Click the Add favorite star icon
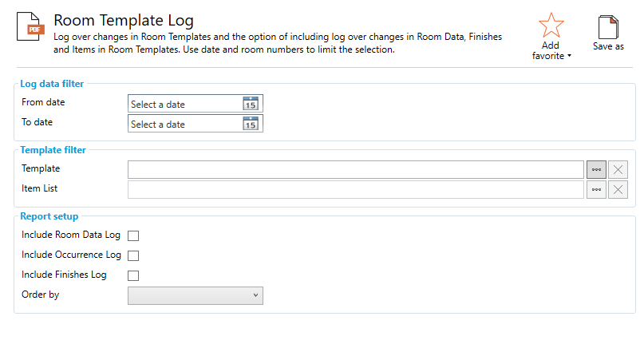This screenshot has width=644, height=348. pyautogui.click(x=551, y=25)
